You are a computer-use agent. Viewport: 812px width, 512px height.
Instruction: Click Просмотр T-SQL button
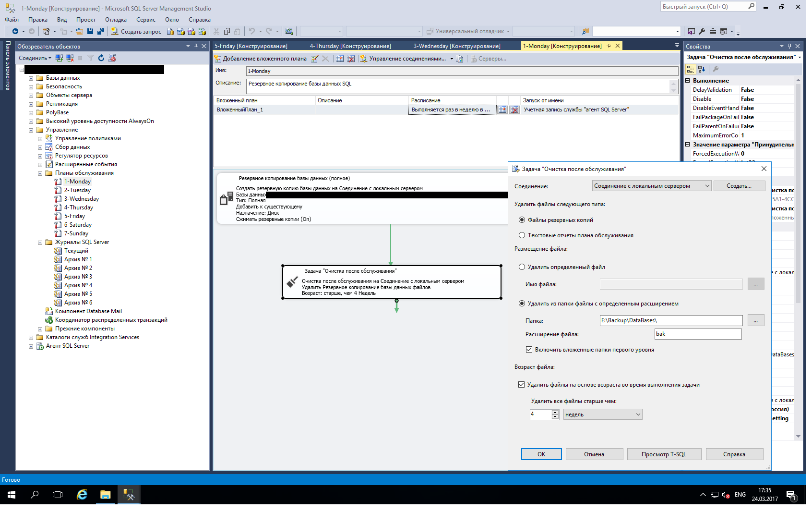click(664, 454)
